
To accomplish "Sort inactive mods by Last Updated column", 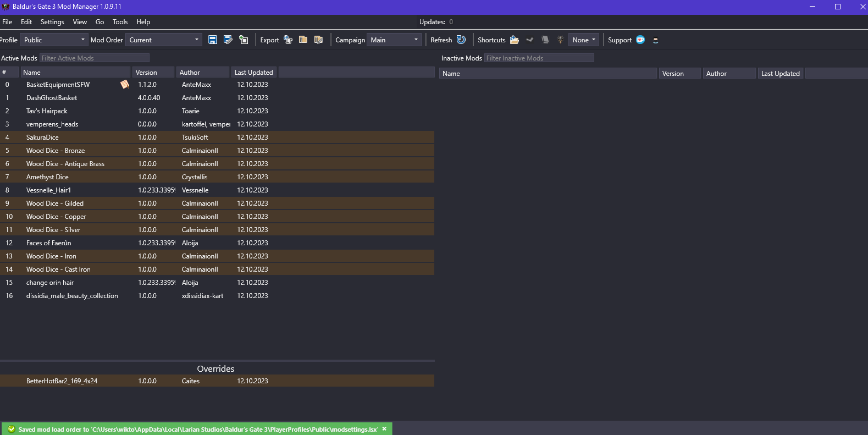I will (781, 73).
